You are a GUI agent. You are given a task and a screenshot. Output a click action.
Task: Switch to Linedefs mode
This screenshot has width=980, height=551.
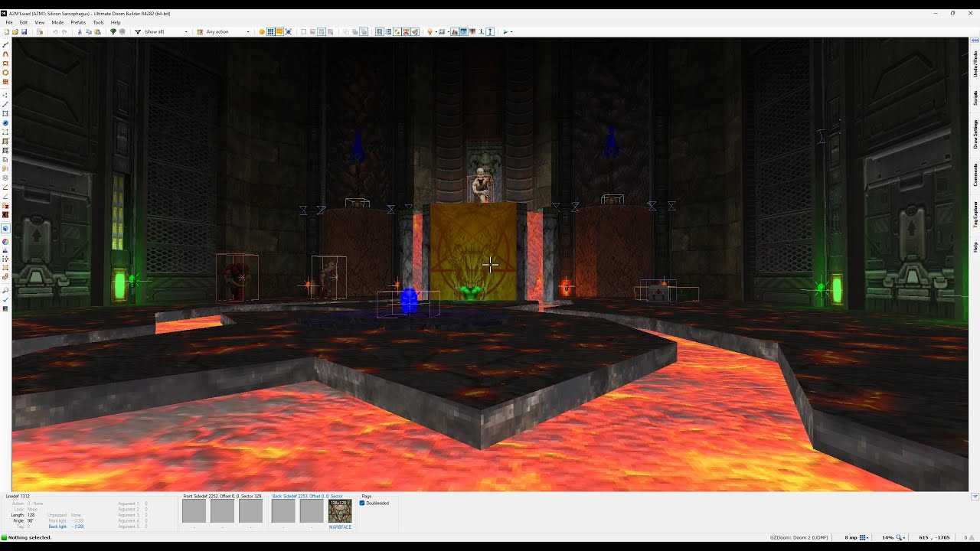click(x=6, y=104)
